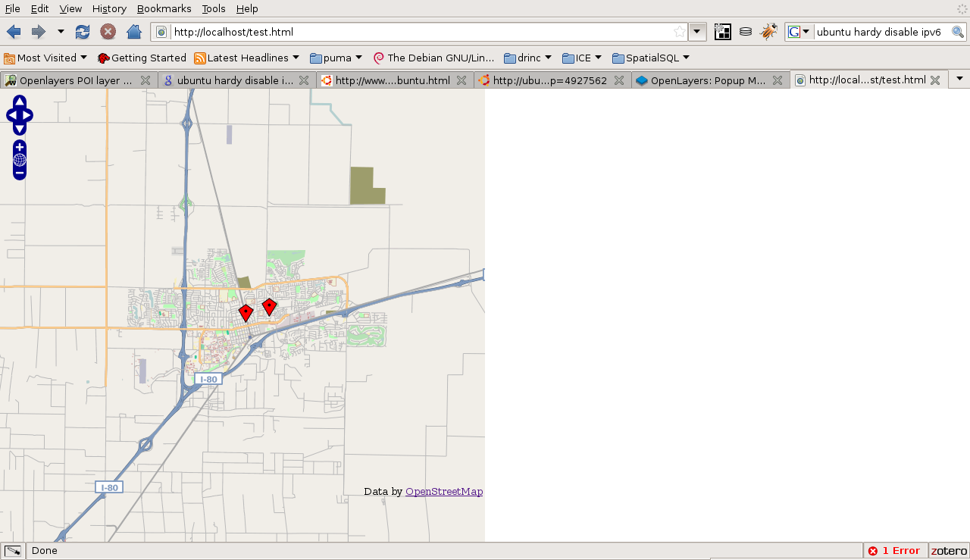The image size is (970, 560).
Task: Run search with the magnifier icon
Action: 958,32
